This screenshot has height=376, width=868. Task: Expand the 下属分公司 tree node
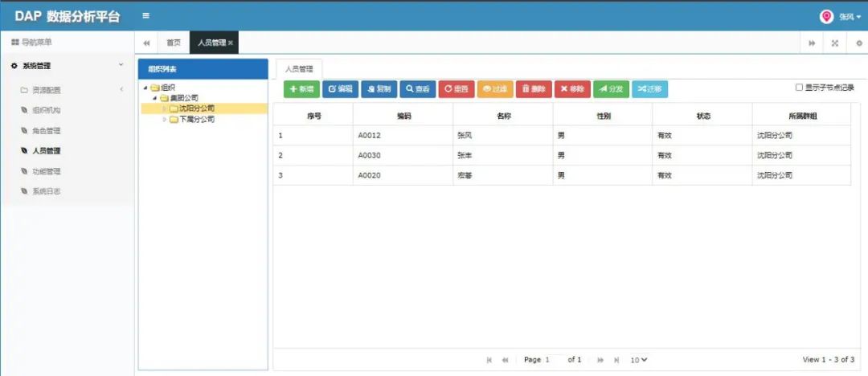tap(165, 119)
